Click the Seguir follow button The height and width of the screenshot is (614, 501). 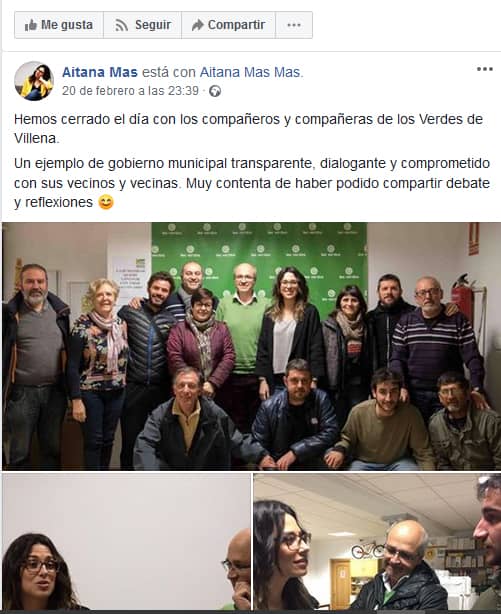coord(143,25)
